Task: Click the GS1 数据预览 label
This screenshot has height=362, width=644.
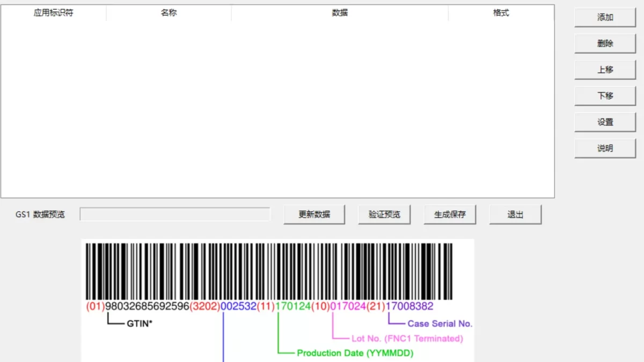Action: click(x=40, y=215)
